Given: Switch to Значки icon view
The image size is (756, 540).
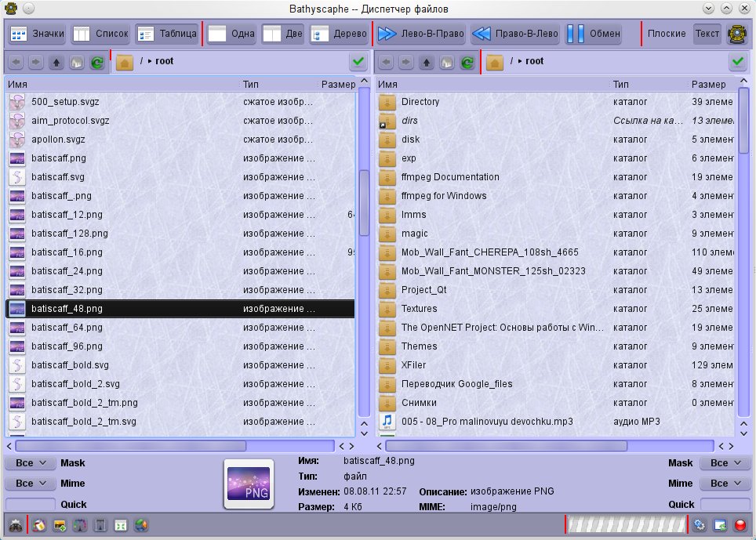Looking at the screenshot, I should pyautogui.click(x=37, y=34).
